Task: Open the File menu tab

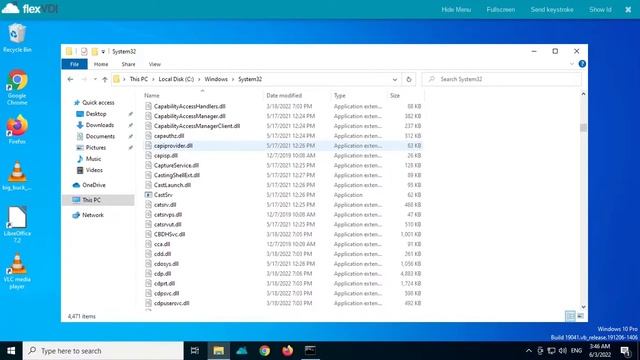Action: coord(74,64)
